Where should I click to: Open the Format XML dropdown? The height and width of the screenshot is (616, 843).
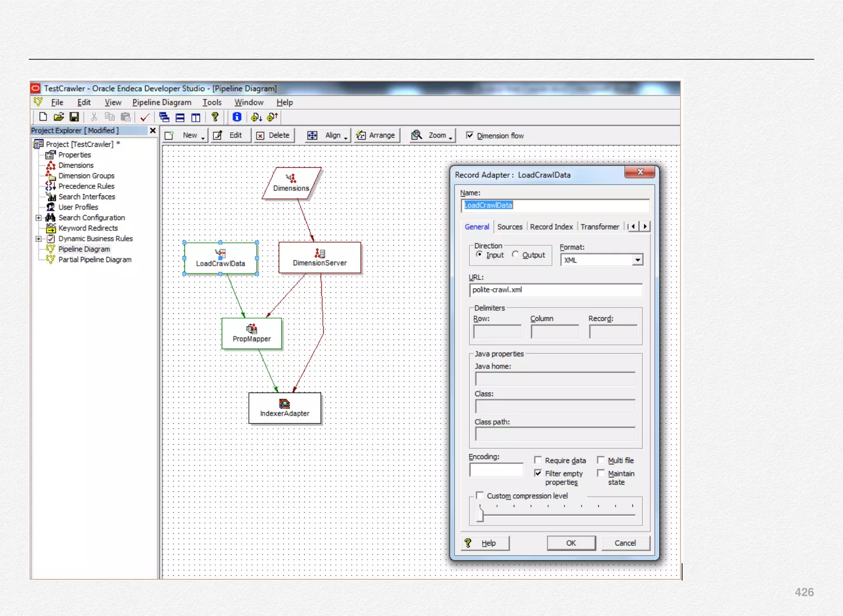point(638,260)
